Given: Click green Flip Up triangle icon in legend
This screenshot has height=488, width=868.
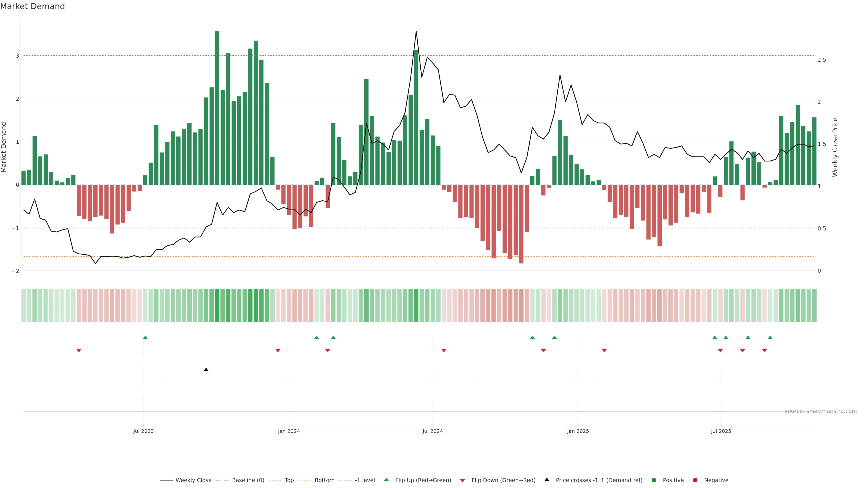Looking at the screenshot, I should point(387,480).
